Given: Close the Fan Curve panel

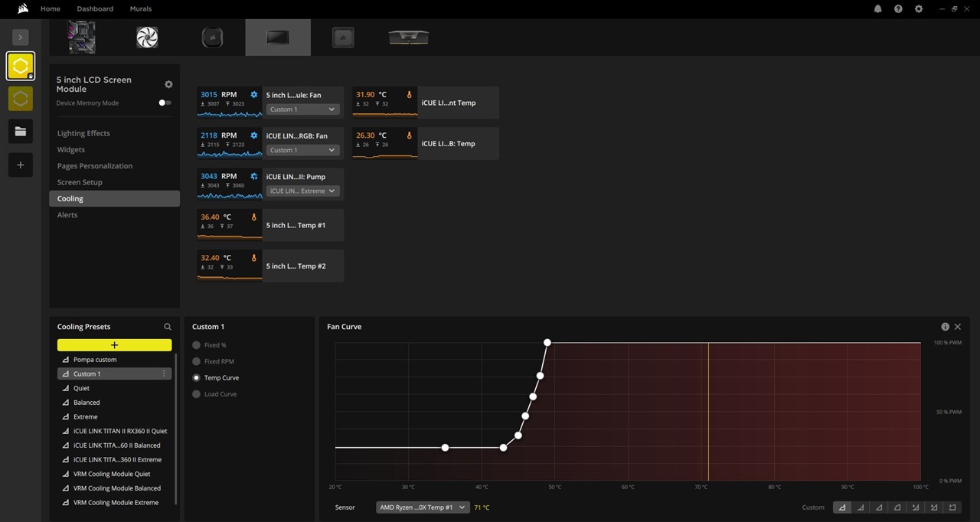Looking at the screenshot, I should click(x=958, y=327).
